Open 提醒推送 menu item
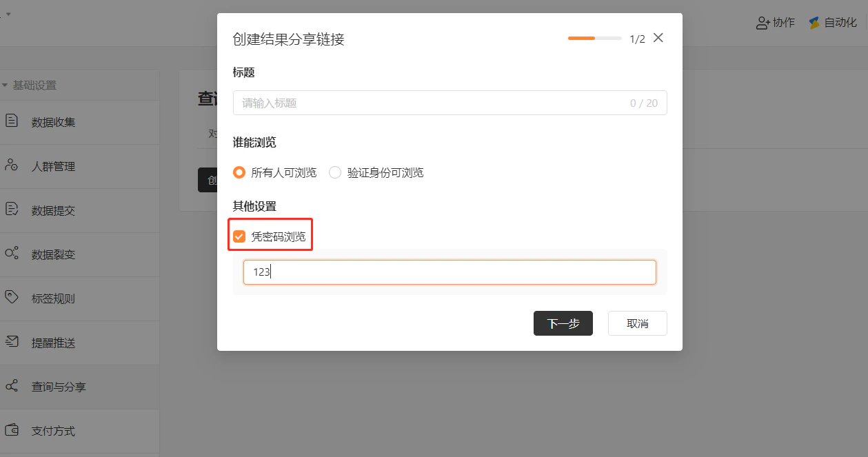The image size is (868, 457). tap(79, 343)
